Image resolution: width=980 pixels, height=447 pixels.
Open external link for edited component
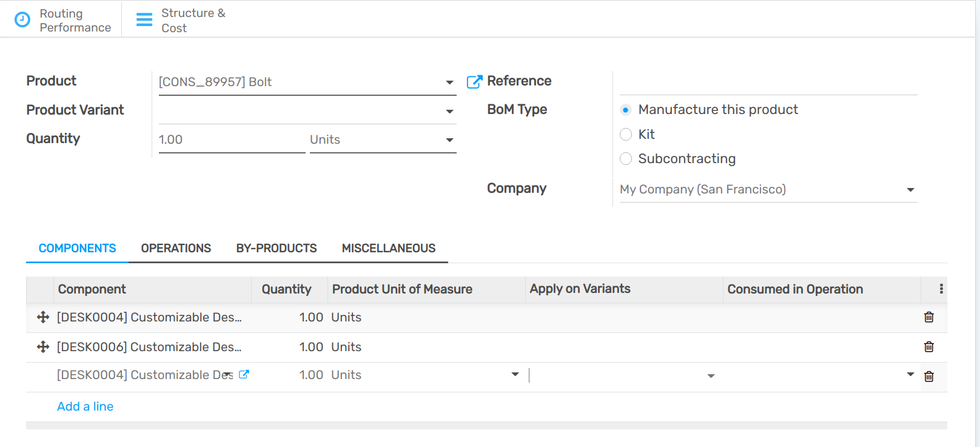tap(244, 375)
